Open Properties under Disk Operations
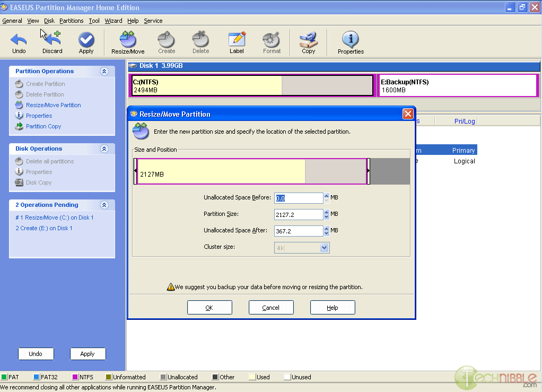This screenshot has width=542, height=392. [x=39, y=172]
